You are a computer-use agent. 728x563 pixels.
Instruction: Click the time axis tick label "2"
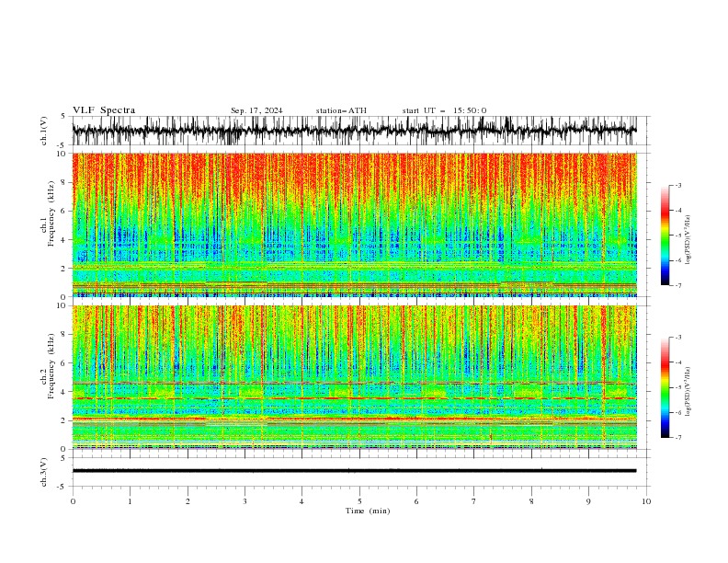pyautogui.click(x=188, y=501)
